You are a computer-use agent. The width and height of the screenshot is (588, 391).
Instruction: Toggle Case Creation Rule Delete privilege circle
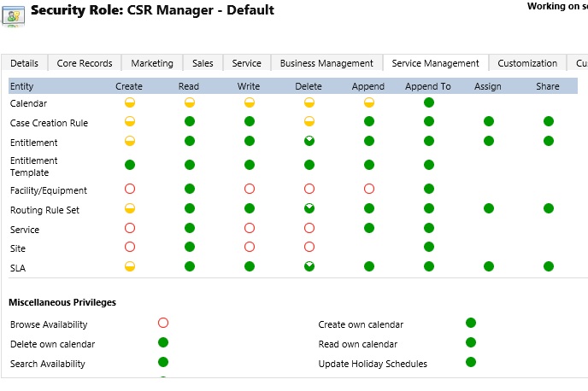click(309, 121)
